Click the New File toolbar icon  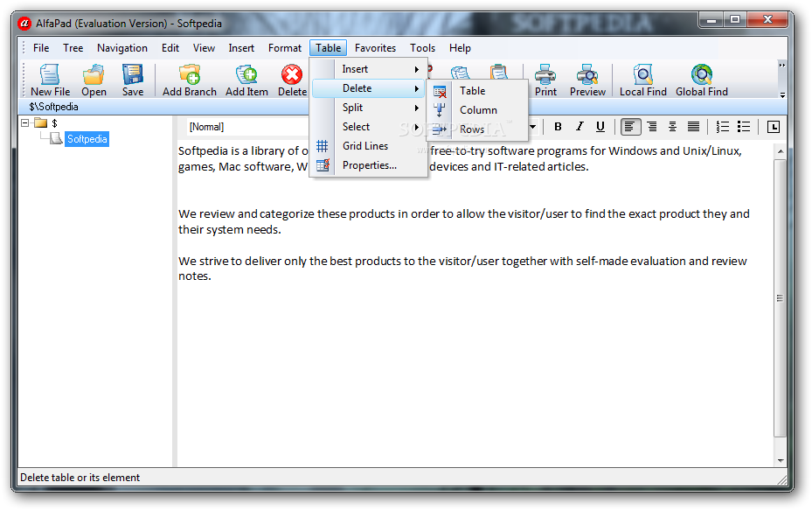(50, 74)
